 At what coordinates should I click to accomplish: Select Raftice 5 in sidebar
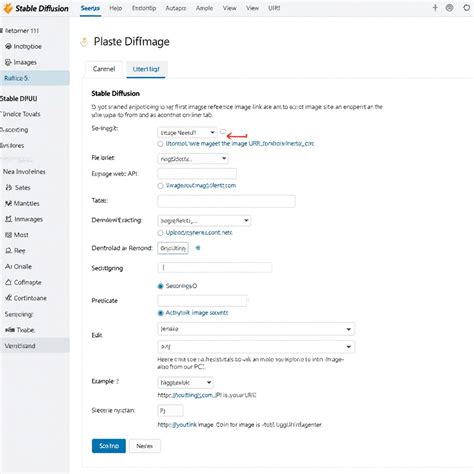[35, 78]
